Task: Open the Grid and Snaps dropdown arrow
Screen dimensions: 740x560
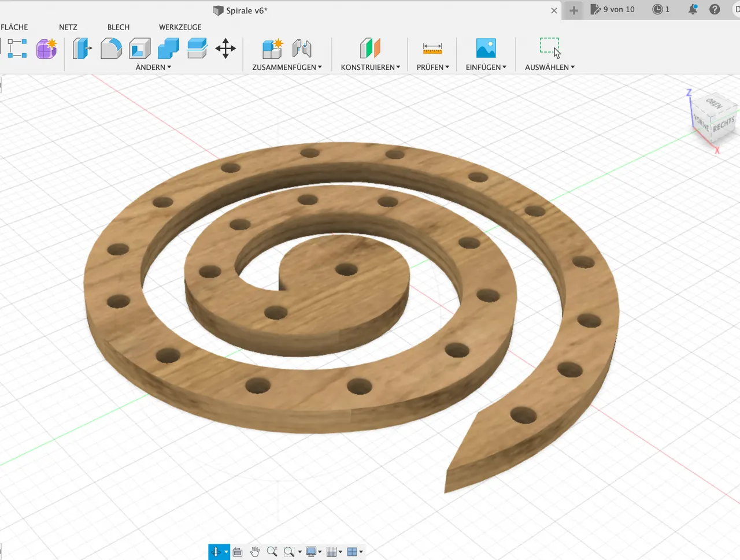Action: (x=341, y=552)
